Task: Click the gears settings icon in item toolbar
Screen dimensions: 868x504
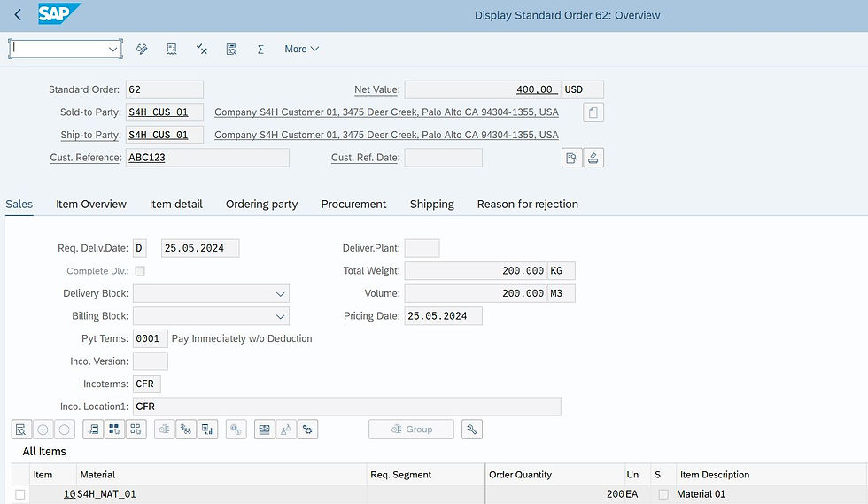Action: [x=307, y=430]
